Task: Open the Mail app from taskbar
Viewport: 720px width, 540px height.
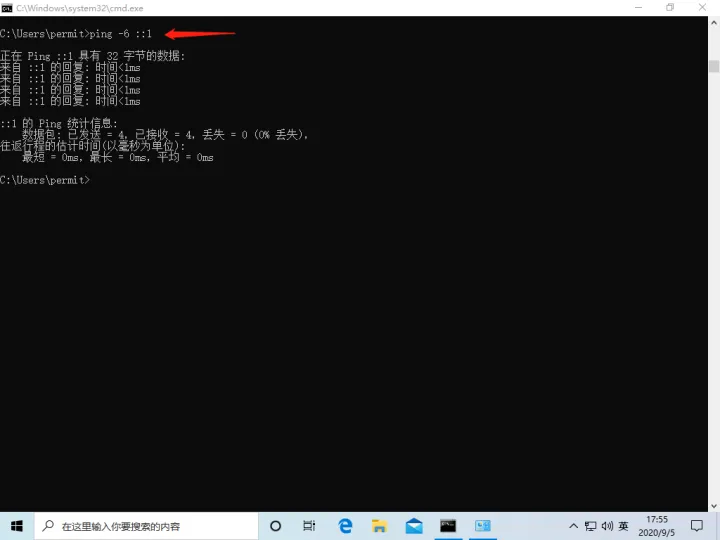Action: [x=414, y=526]
